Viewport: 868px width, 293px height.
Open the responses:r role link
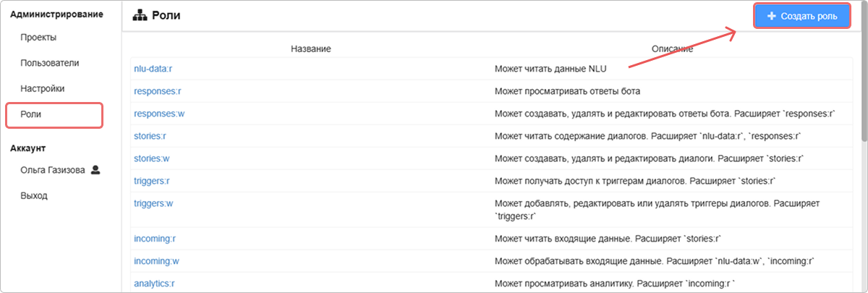tap(157, 91)
